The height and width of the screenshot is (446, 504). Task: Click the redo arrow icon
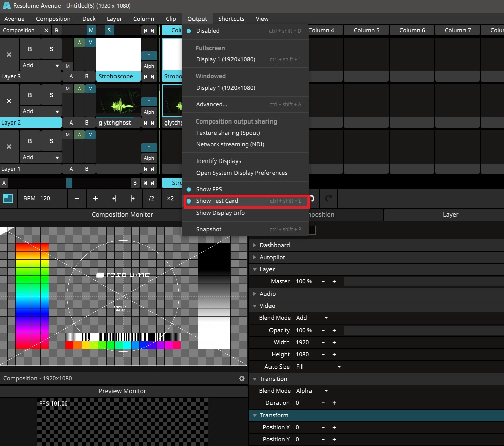click(x=329, y=198)
